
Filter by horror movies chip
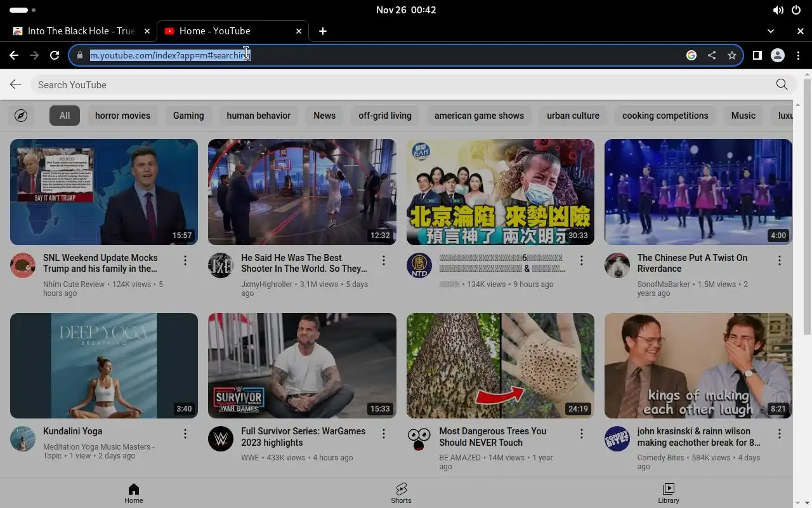tap(122, 116)
